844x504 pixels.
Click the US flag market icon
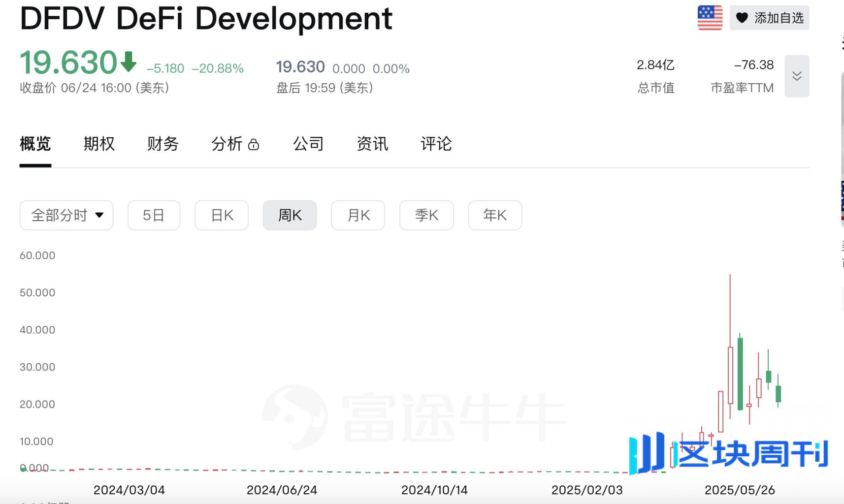click(710, 18)
